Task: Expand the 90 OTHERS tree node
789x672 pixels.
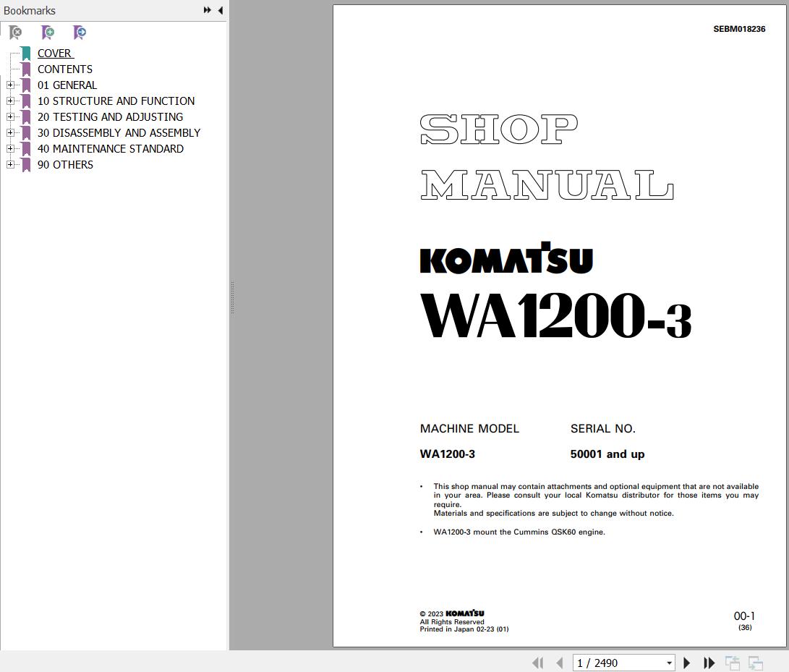Action: (10, 165)
